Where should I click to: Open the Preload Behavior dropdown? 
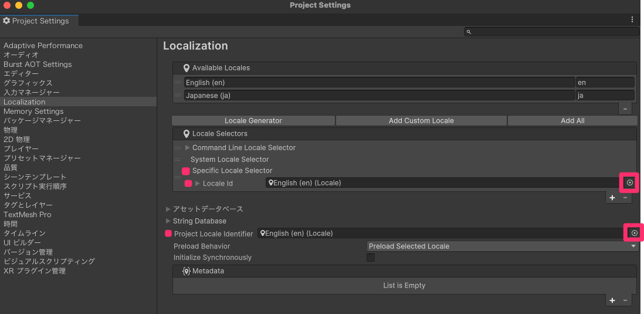tap(502, 247)
